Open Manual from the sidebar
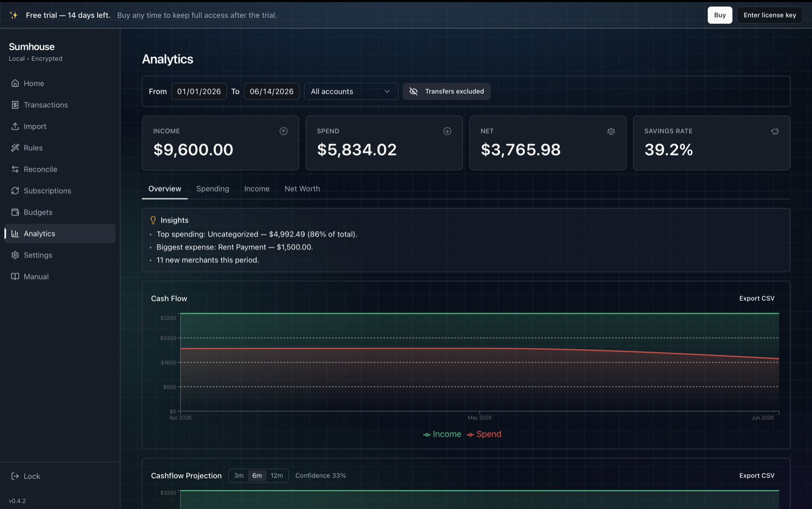The width and height of the screenshot is (812, 509). (x=60, y=277)
